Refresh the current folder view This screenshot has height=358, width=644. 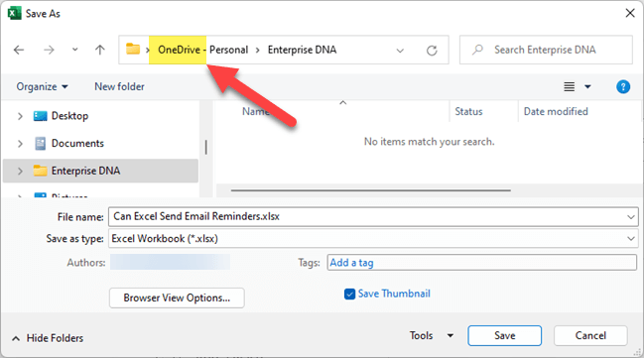pyautogui.click(x=432, y=51)
